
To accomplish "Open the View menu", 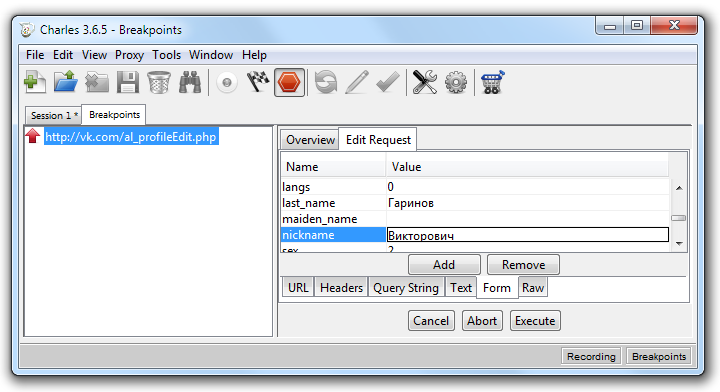I will [x=94, y=55].
